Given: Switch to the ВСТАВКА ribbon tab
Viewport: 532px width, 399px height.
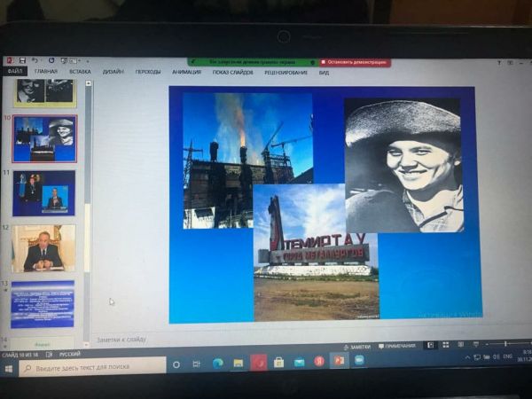Looking at the screenshot, I should coord(80,72).
